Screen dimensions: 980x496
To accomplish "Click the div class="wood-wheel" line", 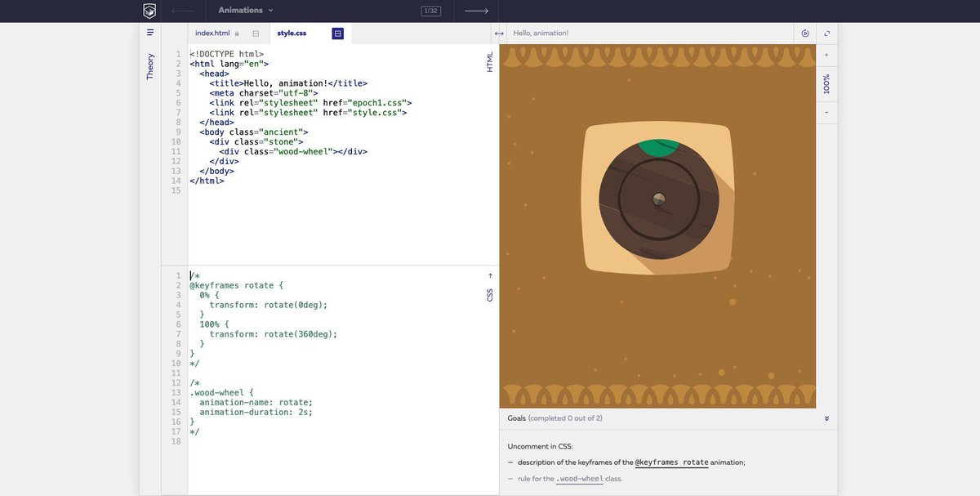I will pos(293,151).
